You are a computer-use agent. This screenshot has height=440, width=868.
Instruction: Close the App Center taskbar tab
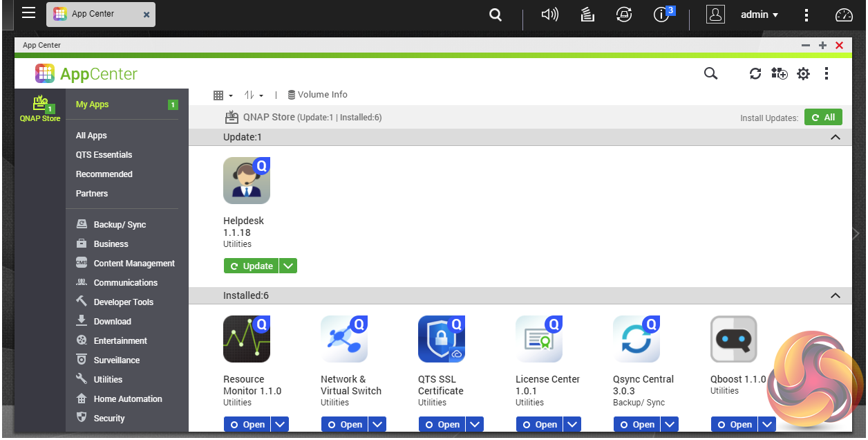[x=146, y=15]
